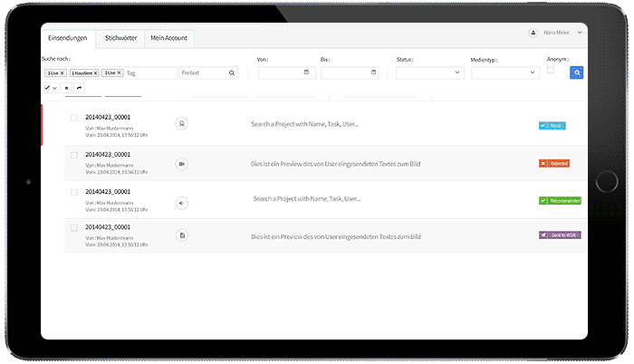Image resolution: width=634 pixels, height=364 pixels.
Task: Click the Hans Meier user name
Action: (556, 33)
